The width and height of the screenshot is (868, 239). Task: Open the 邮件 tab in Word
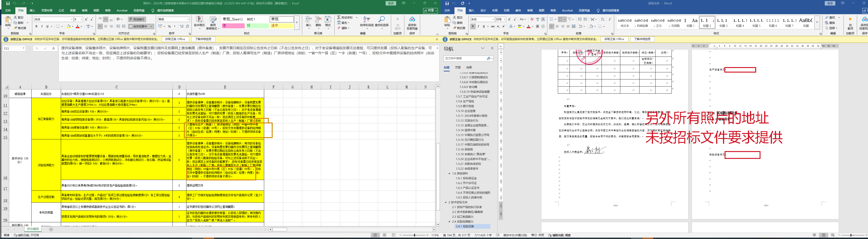tap(518, 11)
